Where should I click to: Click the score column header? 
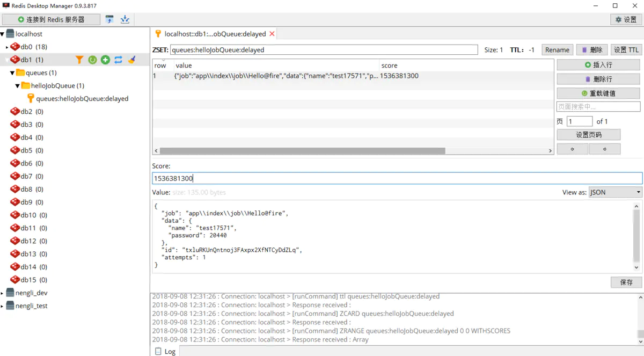(x=466, y=66)
